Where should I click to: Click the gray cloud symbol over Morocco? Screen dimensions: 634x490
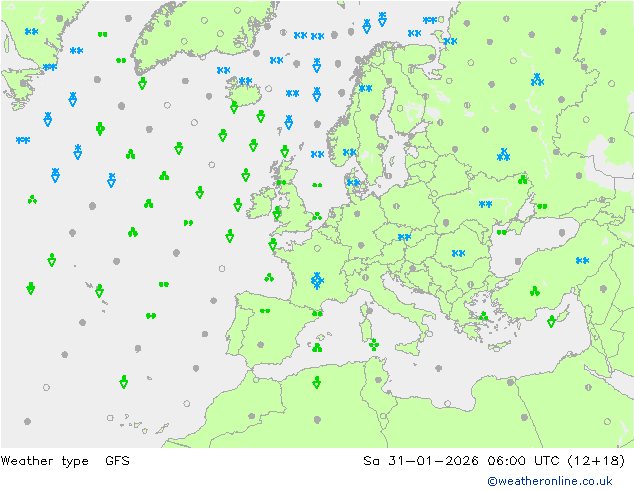point(251,416)
